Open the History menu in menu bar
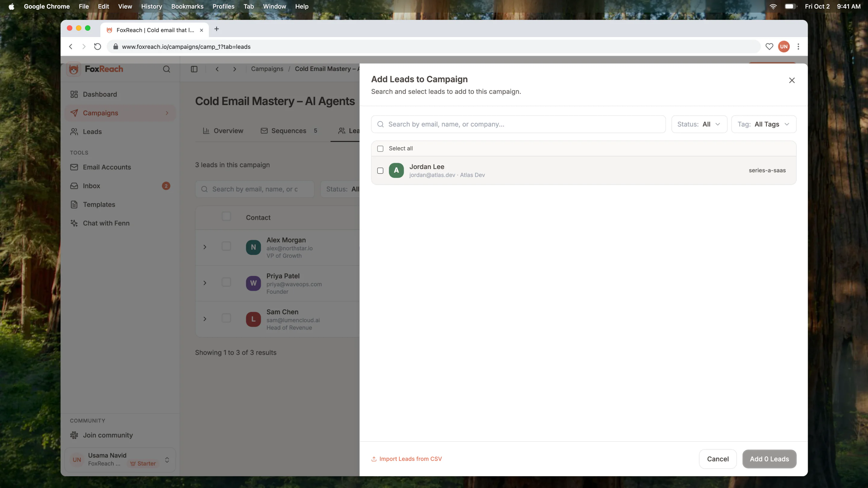 (x=151, y=6)
